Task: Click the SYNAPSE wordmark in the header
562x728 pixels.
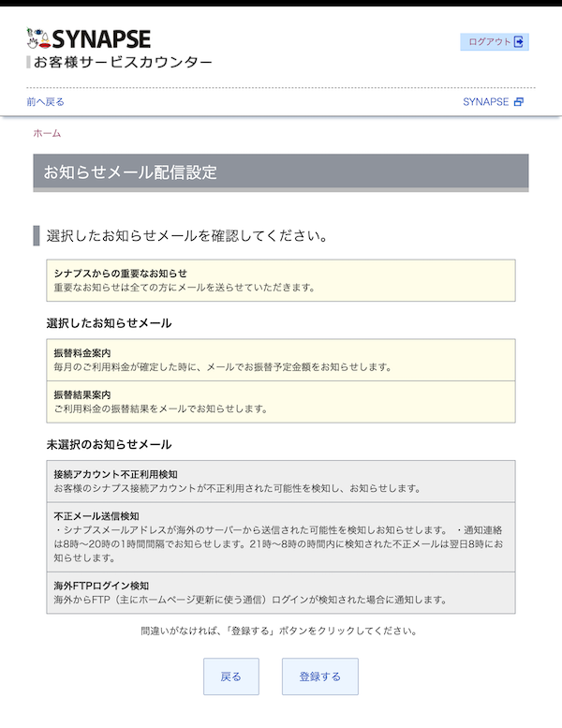Action: [x=101, y=38]
